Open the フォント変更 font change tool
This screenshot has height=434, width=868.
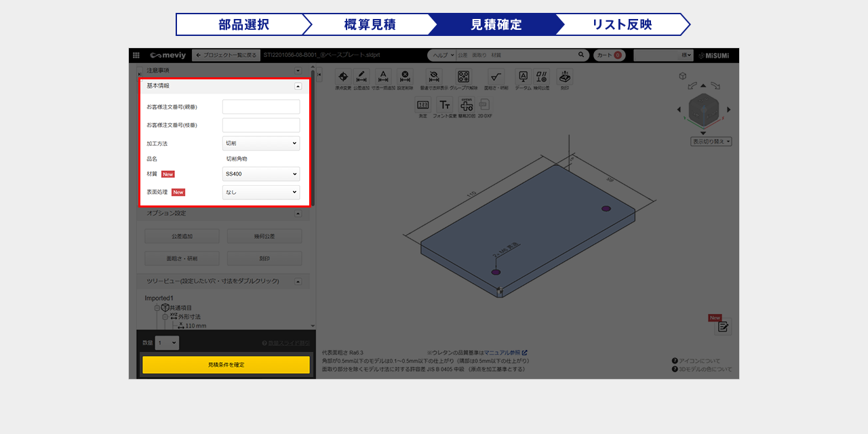pyautogui.click(x=444, y=105)
